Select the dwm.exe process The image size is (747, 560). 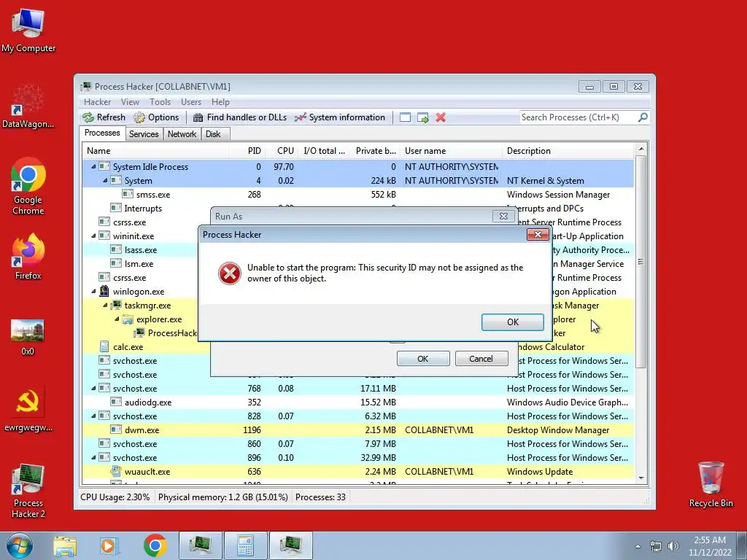tap(357, 429)
